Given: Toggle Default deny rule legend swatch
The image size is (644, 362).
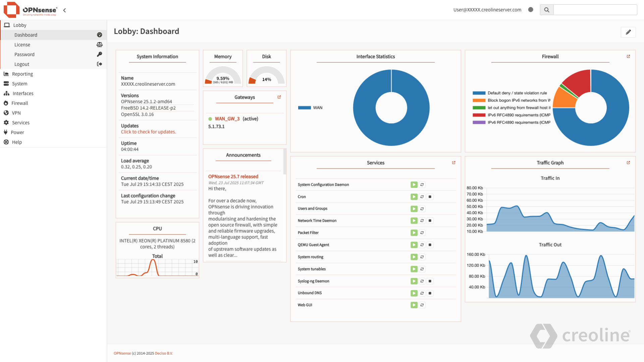Looking at the screenshot, I should click(479, 93).
